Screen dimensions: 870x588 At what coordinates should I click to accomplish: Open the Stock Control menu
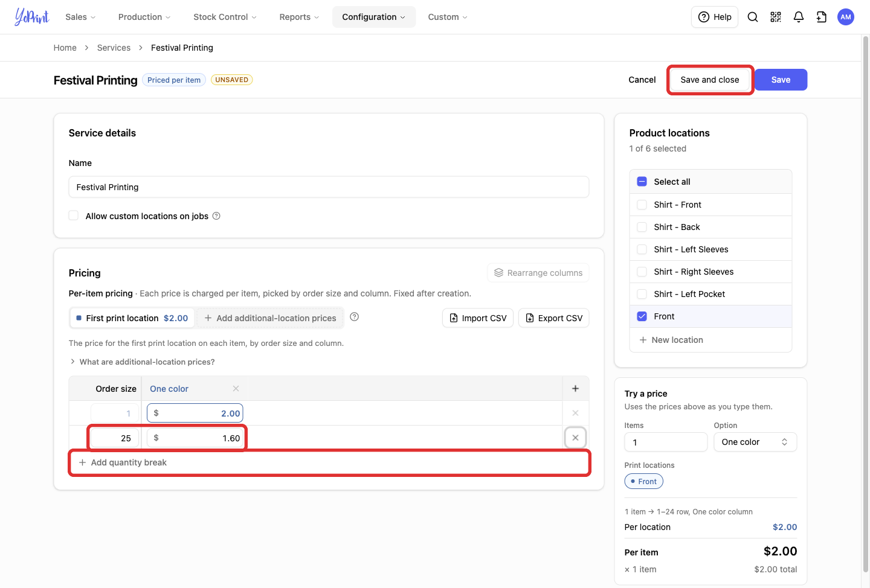click(x=225, y=17)
